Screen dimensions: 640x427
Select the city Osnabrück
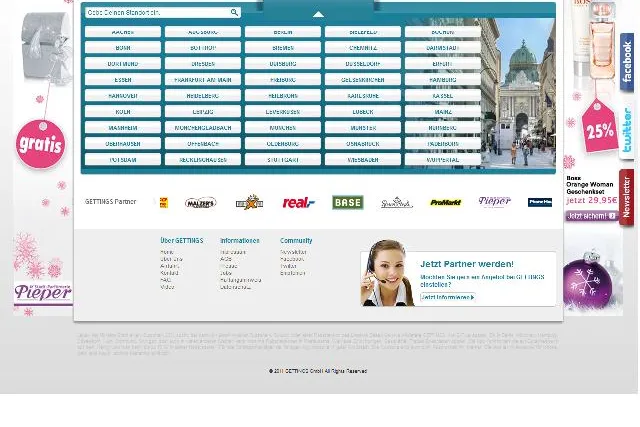click(363, 143)
